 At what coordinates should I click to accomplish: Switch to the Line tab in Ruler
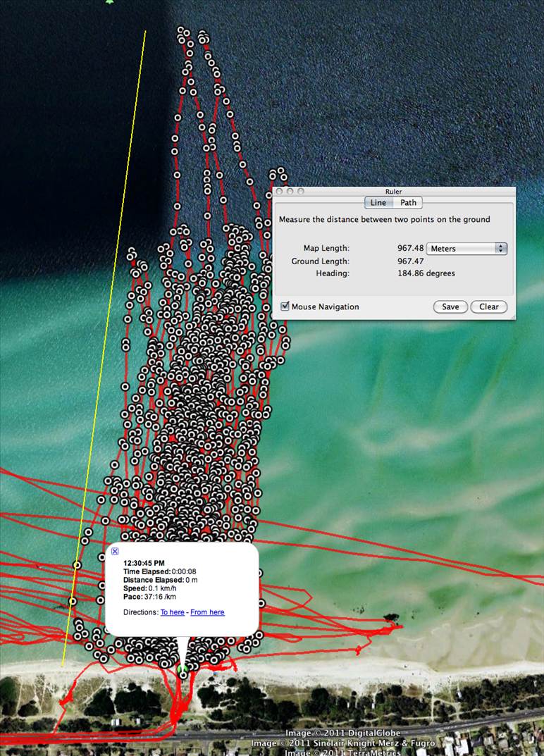pos(378,203)
